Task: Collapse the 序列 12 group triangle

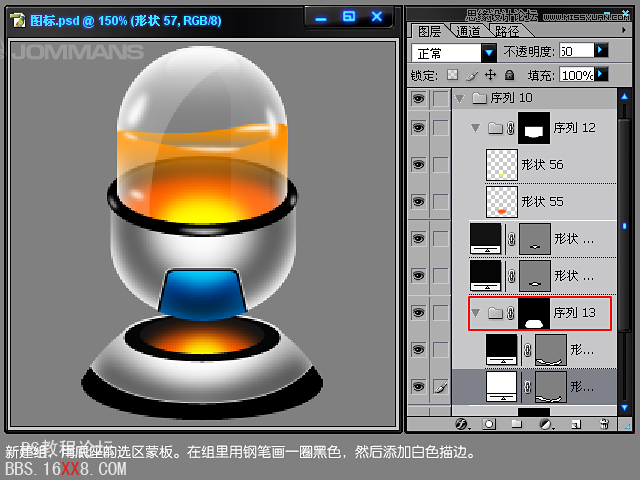Action: 475,128
